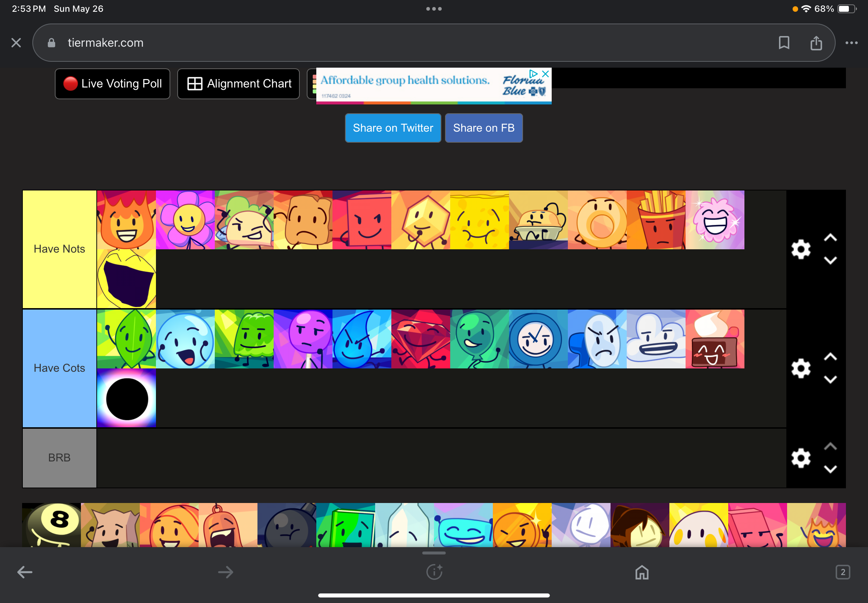Select the green Gelatin character tile
The width and height of the screenshot is (868, 603).
tap(244, 339)
